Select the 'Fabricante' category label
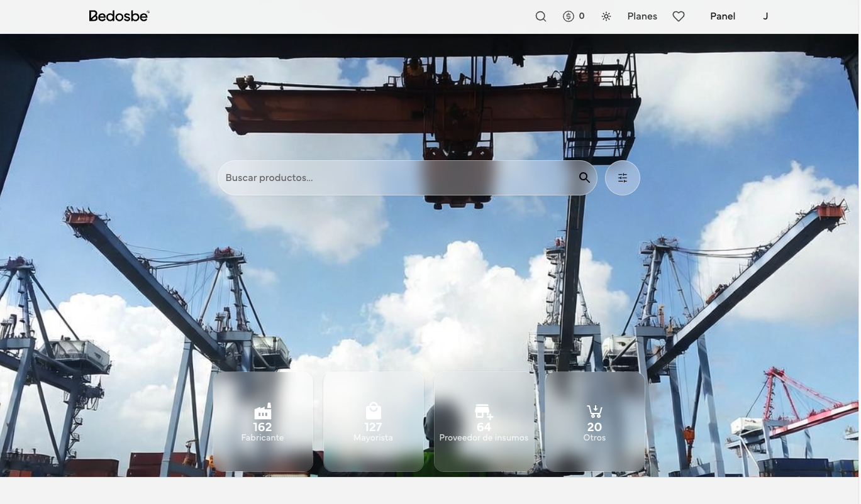The height and width of the screenshot is (504, 861). (262, 438)
